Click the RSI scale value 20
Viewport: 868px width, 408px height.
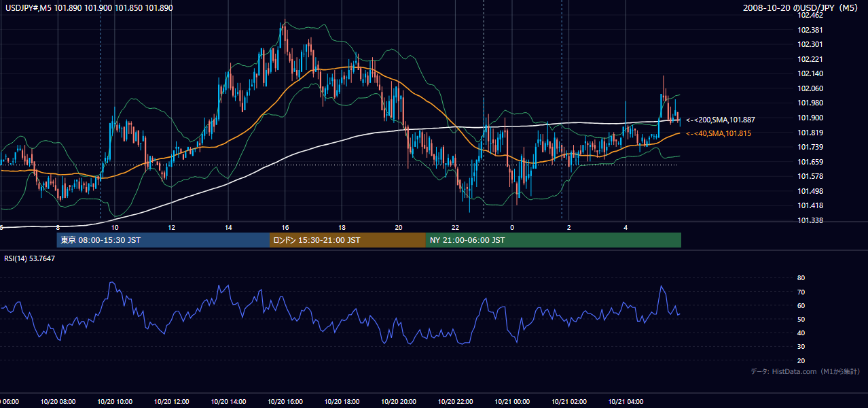[x=801, y=360]
